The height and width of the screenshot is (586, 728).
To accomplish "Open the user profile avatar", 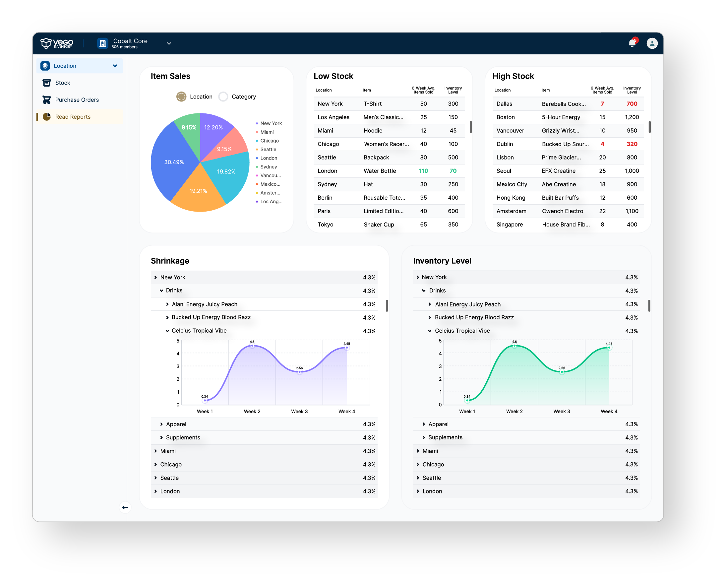I will coord(652,43).
